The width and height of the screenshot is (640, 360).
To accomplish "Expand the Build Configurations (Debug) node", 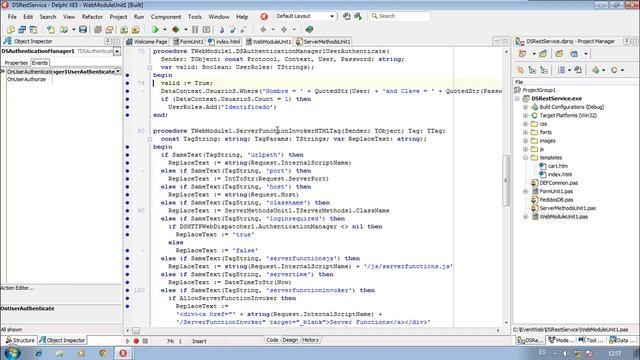I will click(x=526, y=107).
